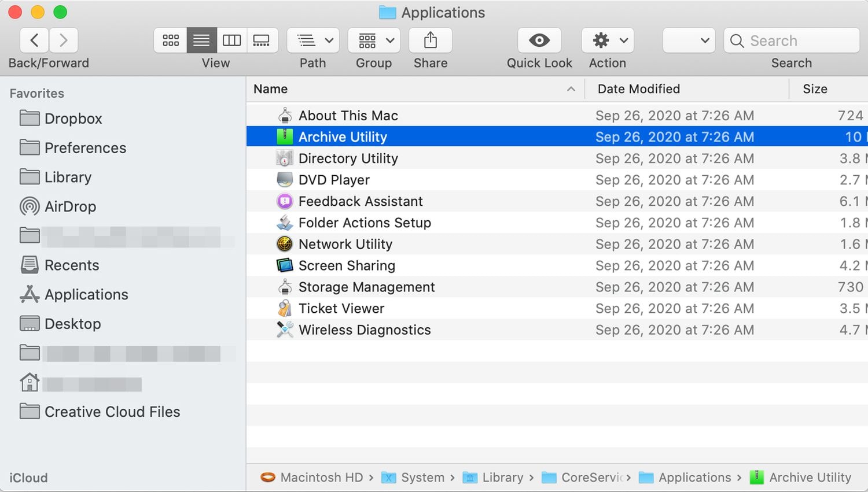Launch DVD Player

pyautogui.click(x=334, y=180)
